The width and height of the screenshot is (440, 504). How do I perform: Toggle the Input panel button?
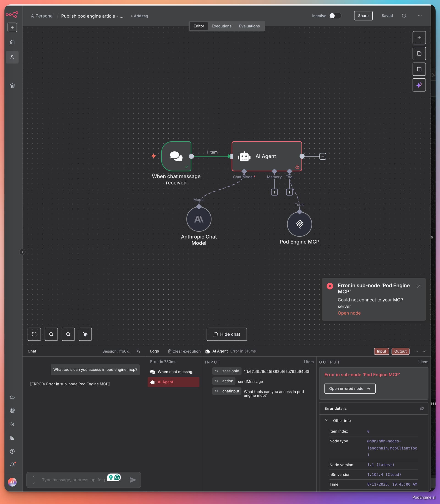coord(381,351)
